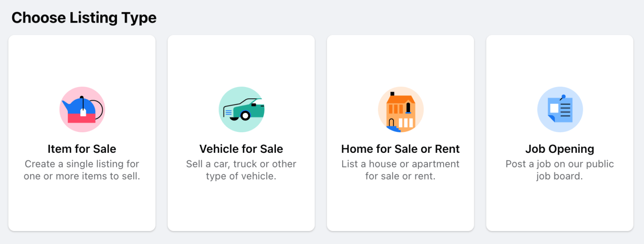Select the "Item for Sale" title
This screenshot has height=244, width=644.
click(82, 149)
